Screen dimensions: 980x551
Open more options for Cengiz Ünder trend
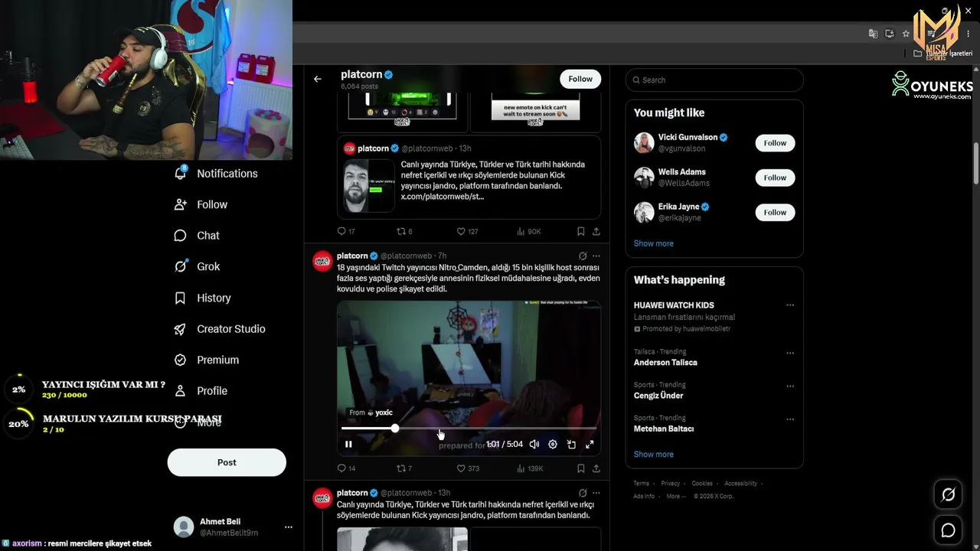click(790, 386)
